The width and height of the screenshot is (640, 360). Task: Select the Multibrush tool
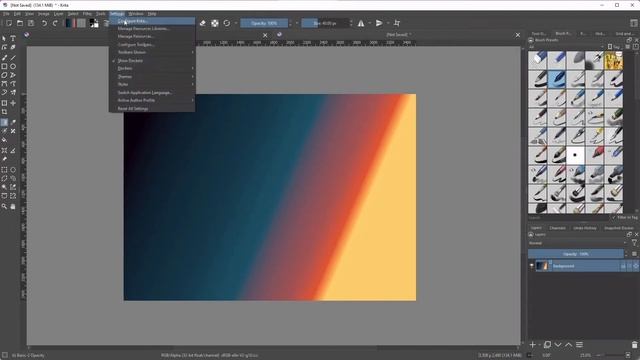[13, 93]
